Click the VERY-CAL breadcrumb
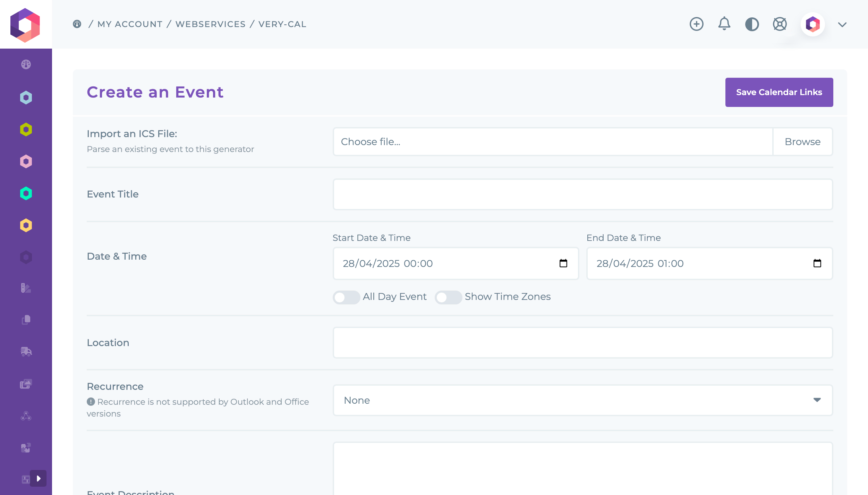 point(282,24)
